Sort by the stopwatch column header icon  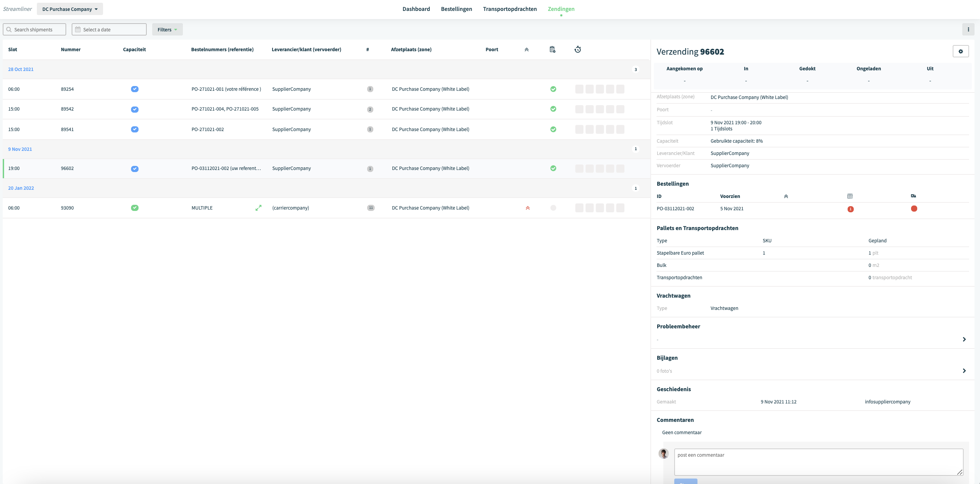pos(577,49)
